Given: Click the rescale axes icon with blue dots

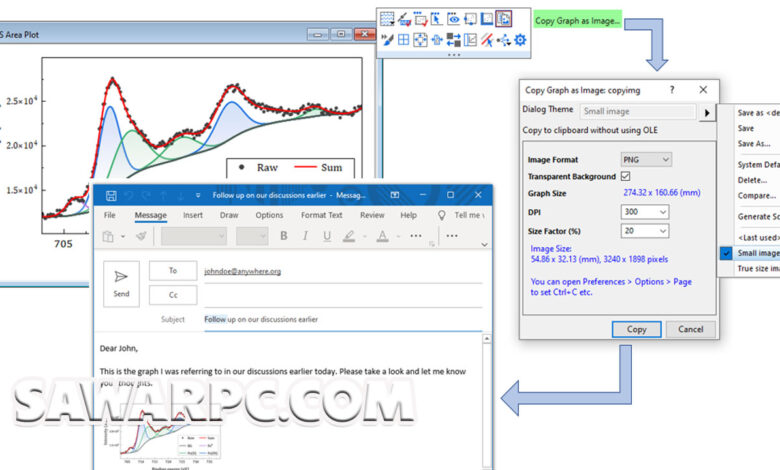Looking at the screenshot, I should tap(470, 19).
